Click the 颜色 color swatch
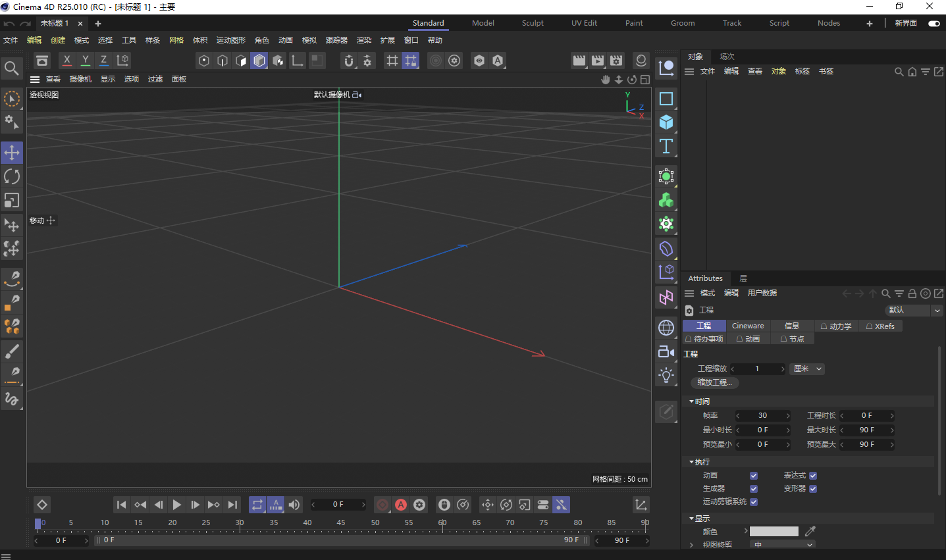Screen dimensions: 946x560 click(774, 531)
